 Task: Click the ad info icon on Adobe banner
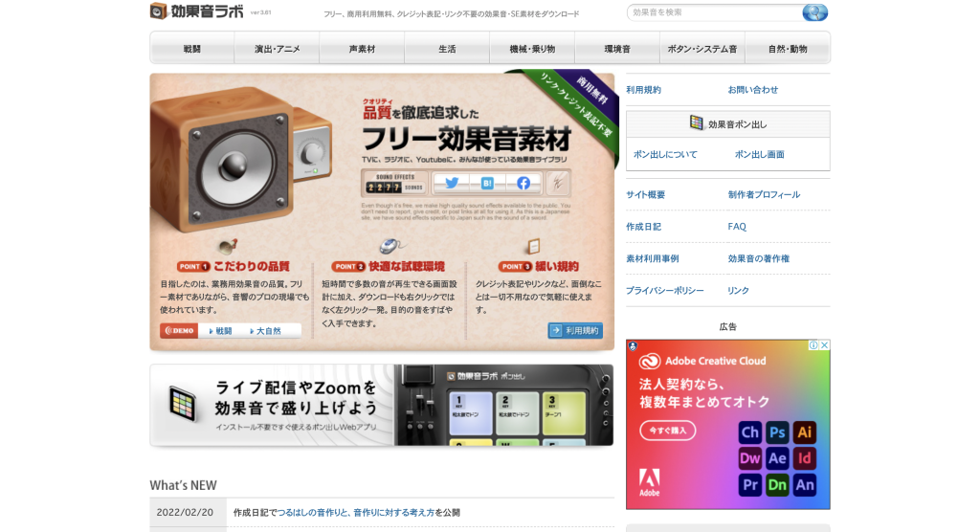813,345
